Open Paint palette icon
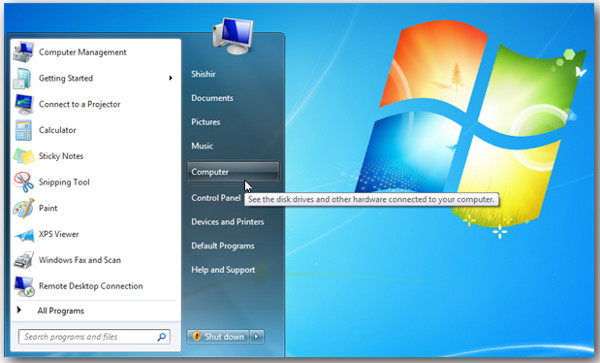This screenshot has width=600, height=363. (23, 208)
